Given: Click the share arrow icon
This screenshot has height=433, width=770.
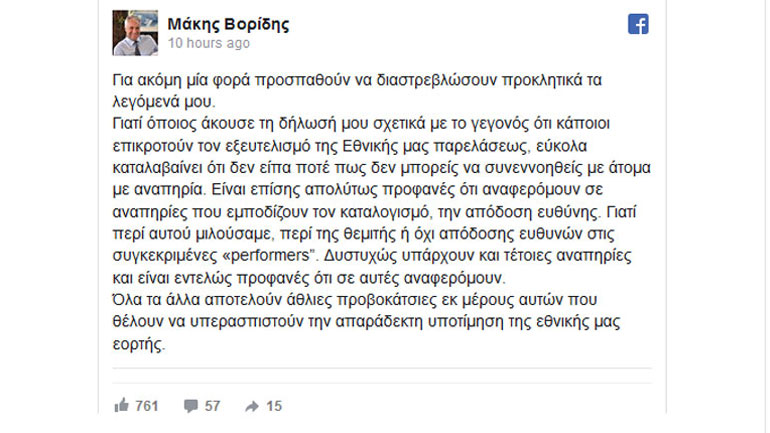Looking at the screenshot, I should click(x=252, y=405).
